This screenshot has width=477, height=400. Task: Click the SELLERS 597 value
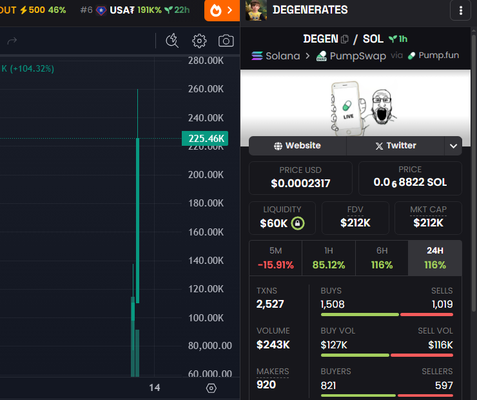tap(444, 385)
